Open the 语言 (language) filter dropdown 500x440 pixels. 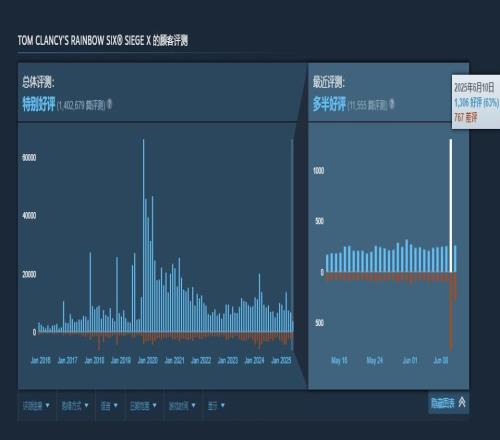(109, 406)
